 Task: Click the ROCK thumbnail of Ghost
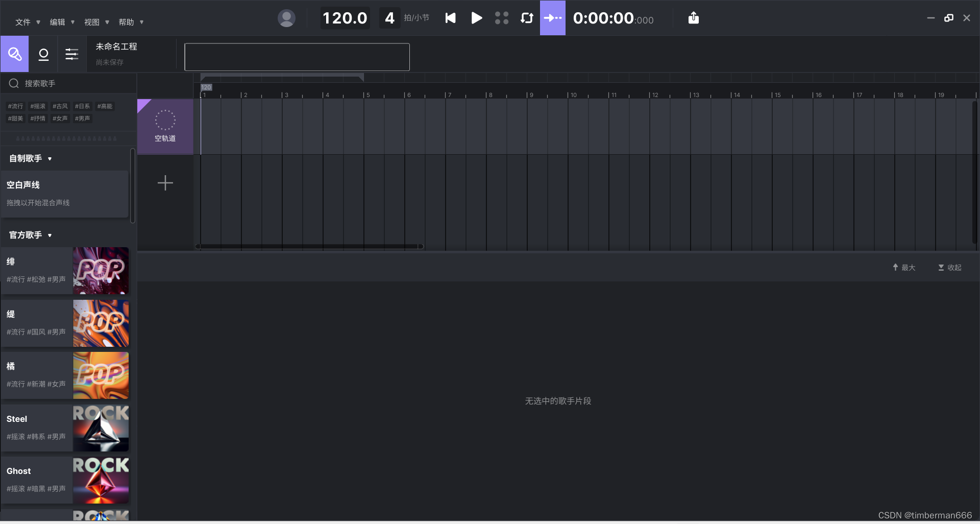(101, 480)
